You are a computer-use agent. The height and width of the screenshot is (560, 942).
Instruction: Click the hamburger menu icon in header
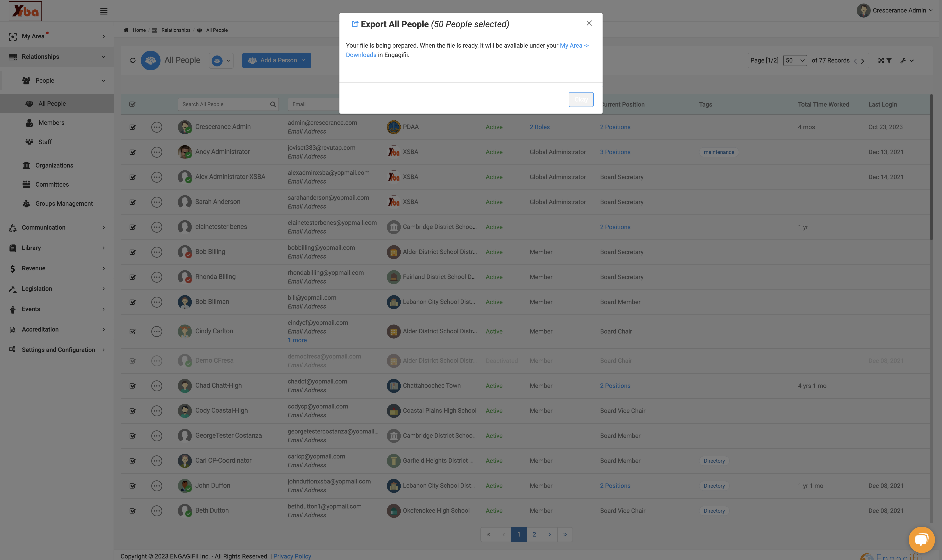[104, 11]
